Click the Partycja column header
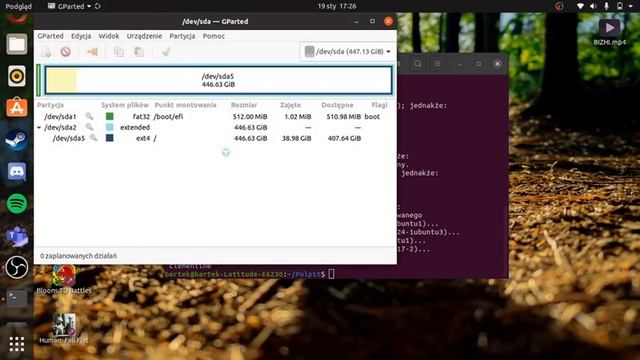Image resolution: width=640 pixels, height=360 pixels. (50, 105)
